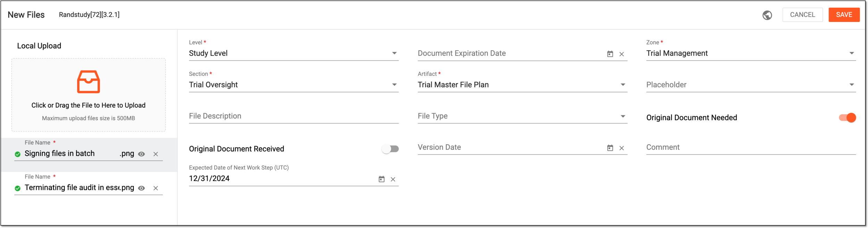The width and height of the screenshot is (868, 228).
Task: Preview Signing files in batch with eye icon
Action: pyautogui.click(x=141, y=154)
